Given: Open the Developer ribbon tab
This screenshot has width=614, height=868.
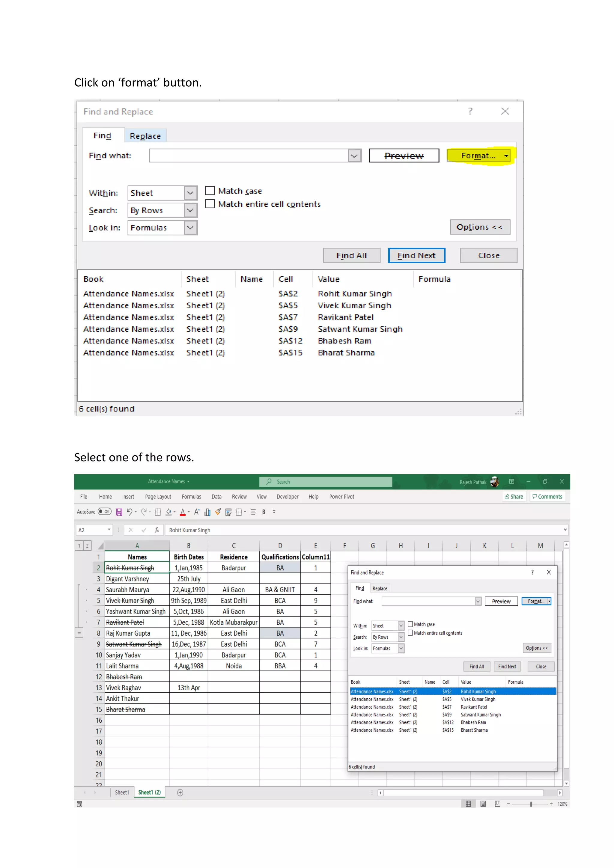Looking at the screenshot, I should pos(287,497).
